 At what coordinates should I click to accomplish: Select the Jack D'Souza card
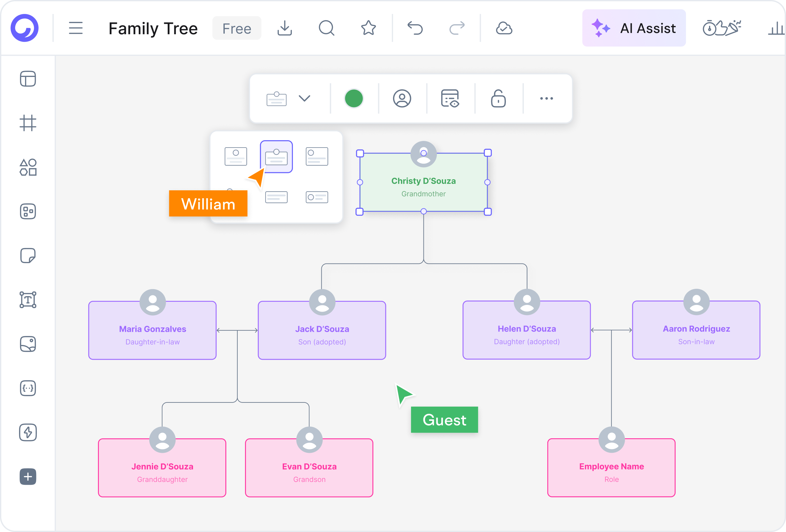[x=322, y=330]
